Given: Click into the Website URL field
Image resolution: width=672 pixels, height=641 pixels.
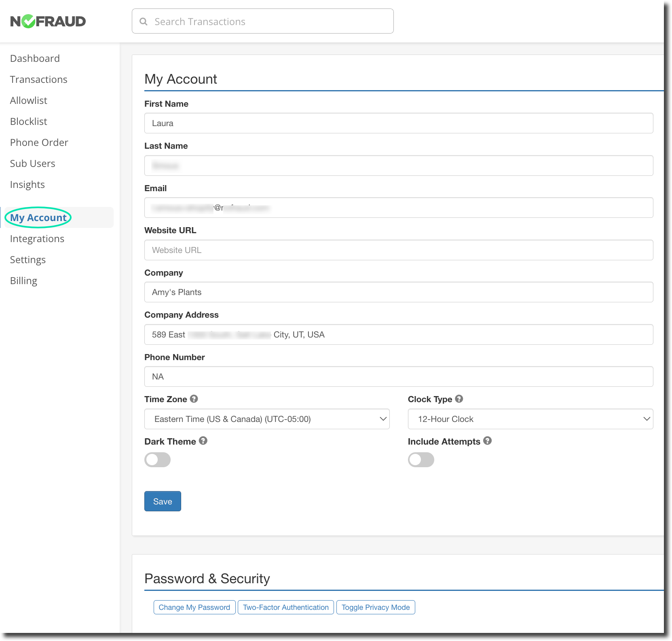Looking at the screenshot, I should pos(398,250).
